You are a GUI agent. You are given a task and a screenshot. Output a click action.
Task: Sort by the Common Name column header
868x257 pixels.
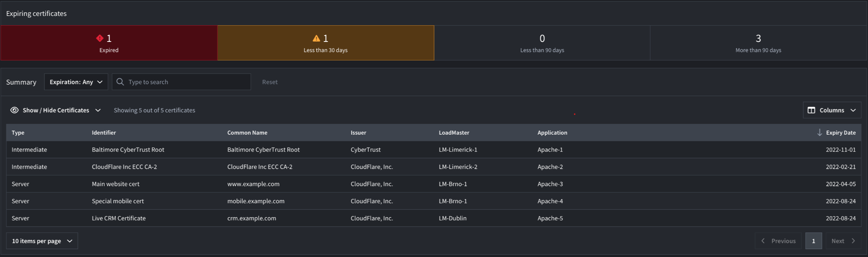[247, 133]
